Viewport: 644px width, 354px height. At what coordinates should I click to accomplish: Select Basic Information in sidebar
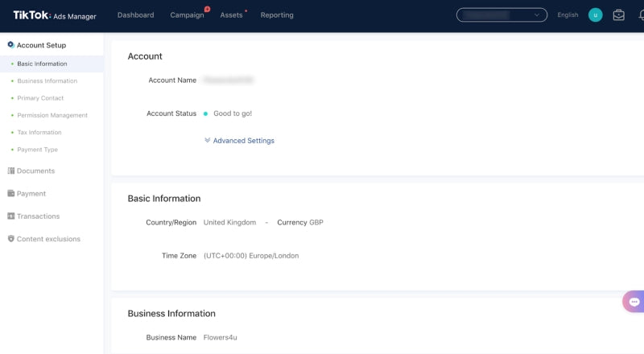pyautogui.click(x=52, y=64)
